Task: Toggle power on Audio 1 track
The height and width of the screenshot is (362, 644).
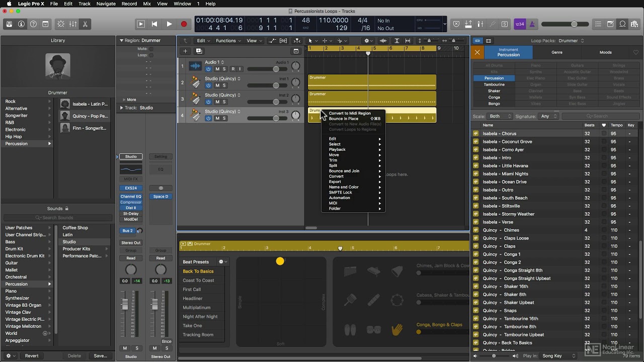Action: [x=208, y=69]
